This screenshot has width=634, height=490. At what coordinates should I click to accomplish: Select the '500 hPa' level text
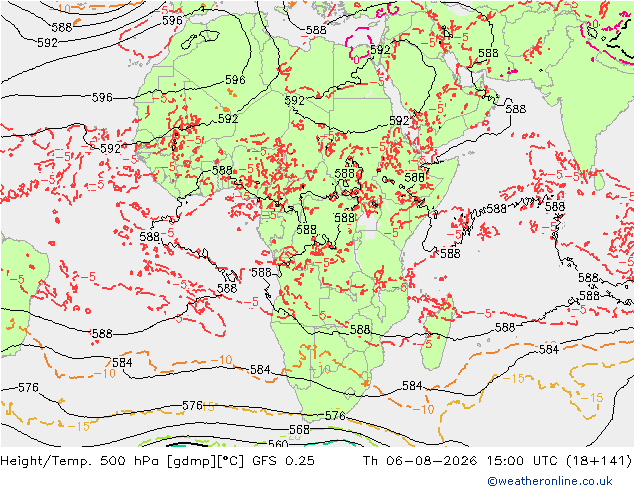[x=129, y=460]
